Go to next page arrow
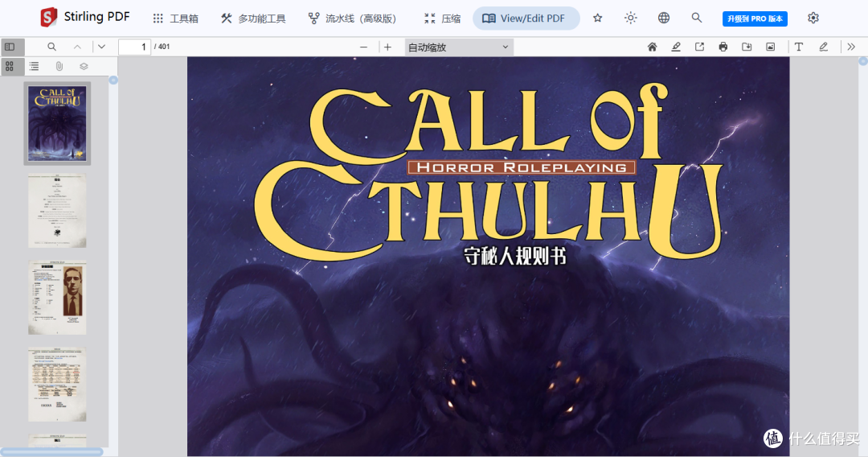The image size is (868, 457). click(x=101, y=47)
